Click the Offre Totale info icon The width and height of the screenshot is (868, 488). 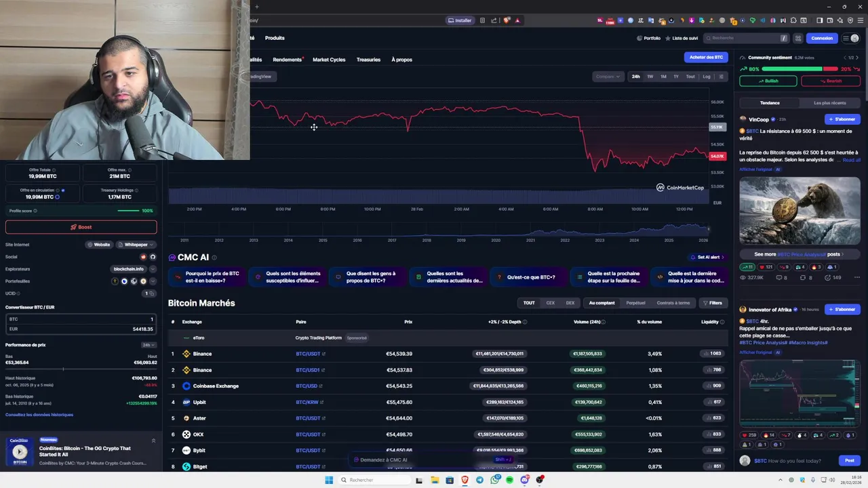tap(54, 170)
